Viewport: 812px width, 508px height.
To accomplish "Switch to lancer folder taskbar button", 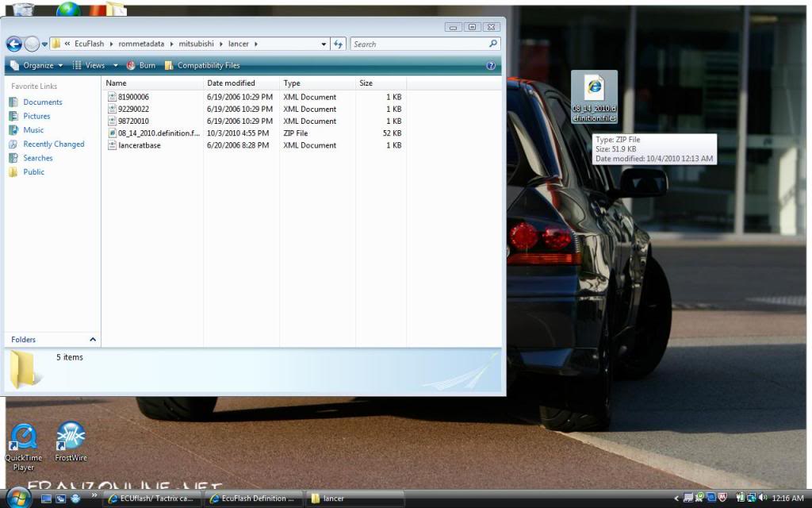I will pyautogui.click(x=354, y=498).
